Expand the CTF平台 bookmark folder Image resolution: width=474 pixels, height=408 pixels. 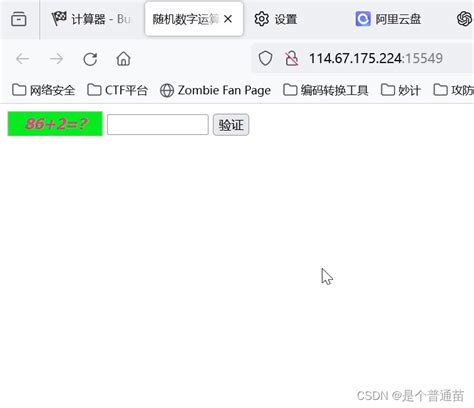[117, 90]
